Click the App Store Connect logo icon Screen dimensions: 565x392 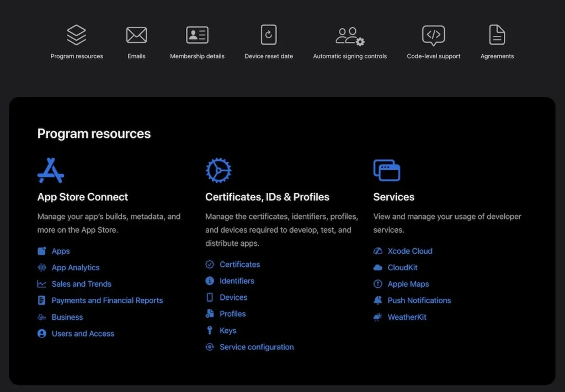51,170
